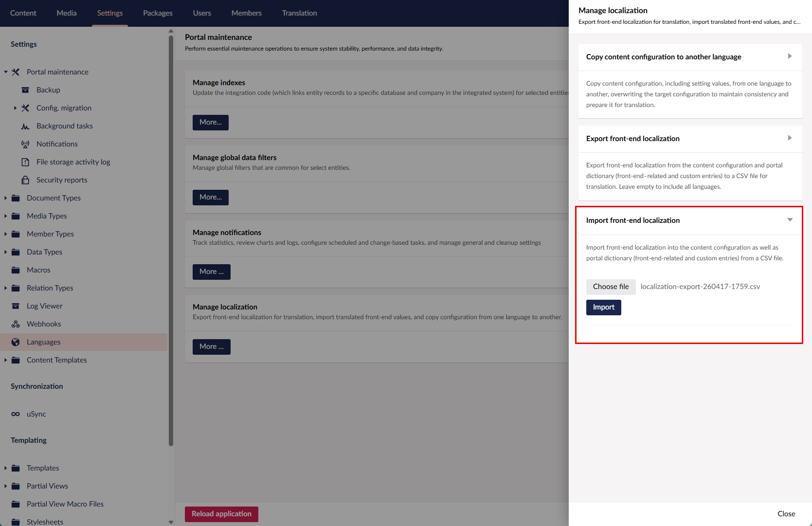This screenshot has height=526, width=812.
Task: Click the File storage activity log icon
Action: pos(25,162)
